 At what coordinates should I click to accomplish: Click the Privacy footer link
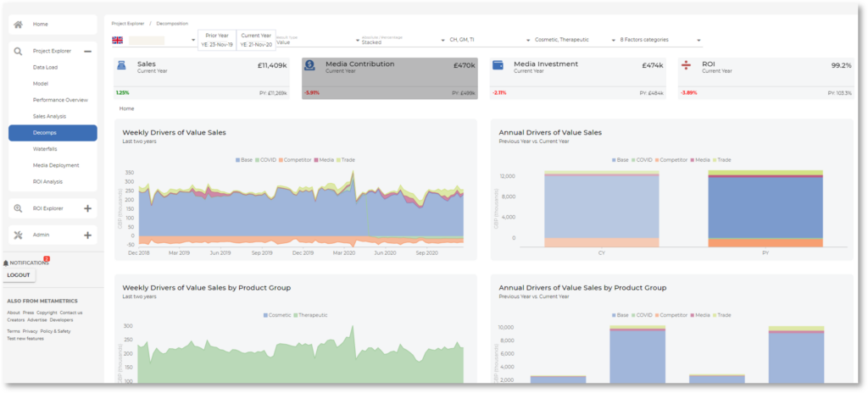(30, 331)
